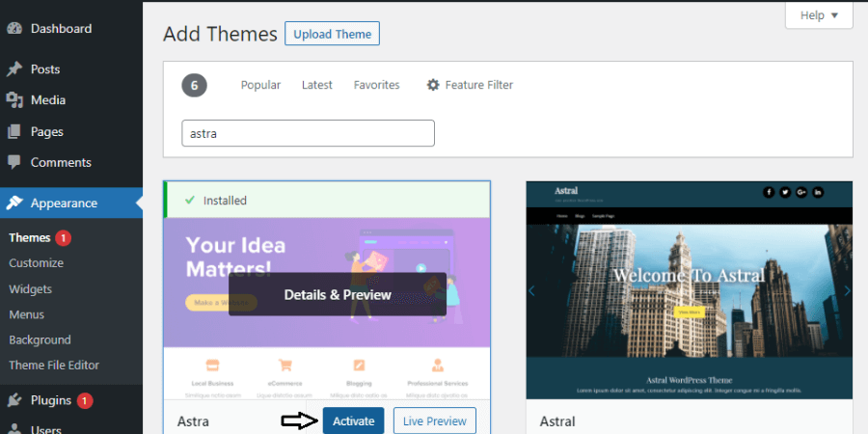Screen dimensions: 868x434
Task: Click the Make a Website button in Astra preview
Action: (221, 303)
